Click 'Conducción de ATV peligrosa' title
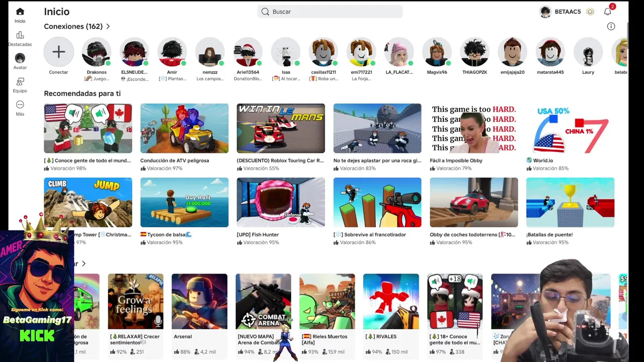Viewport: 644px width, 362px height. tap(175, 160)
